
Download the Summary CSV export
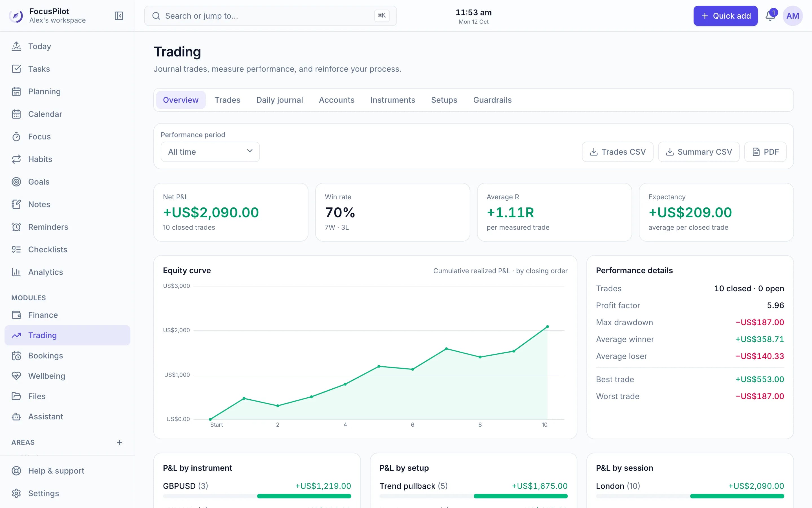point(699,152)
